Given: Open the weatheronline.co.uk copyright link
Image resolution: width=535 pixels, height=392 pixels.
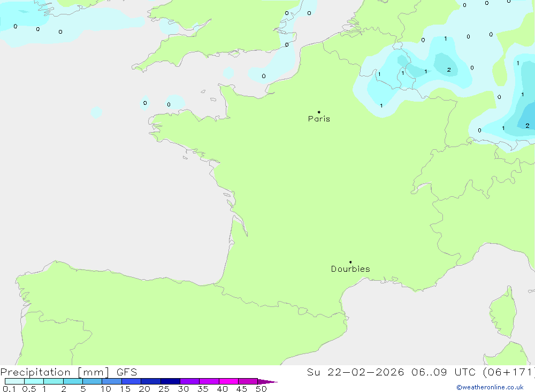Looking at the screenshot, I should tap(490, 387).
